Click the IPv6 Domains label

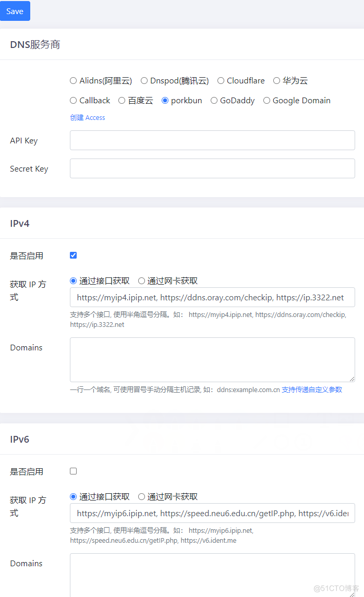point(26,564)
